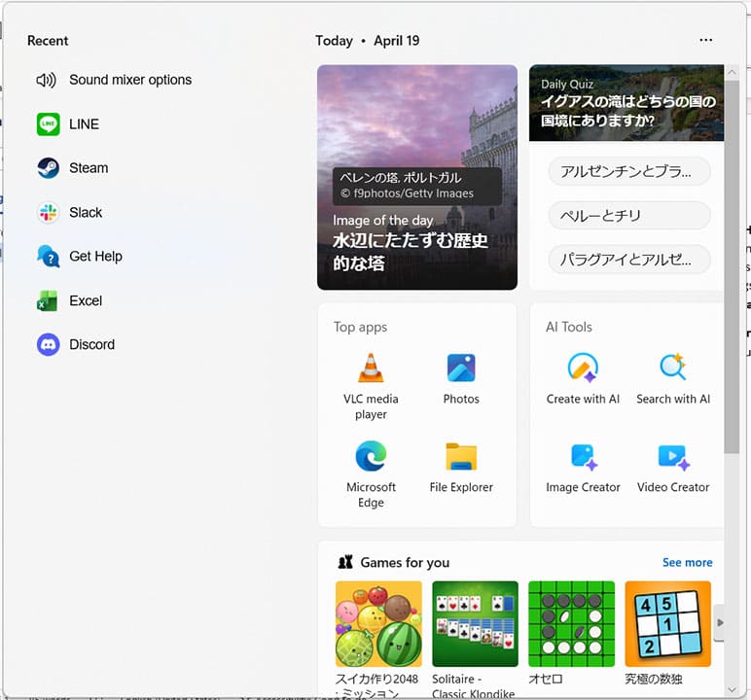Open Sound mixer options speaker icon

47,80
